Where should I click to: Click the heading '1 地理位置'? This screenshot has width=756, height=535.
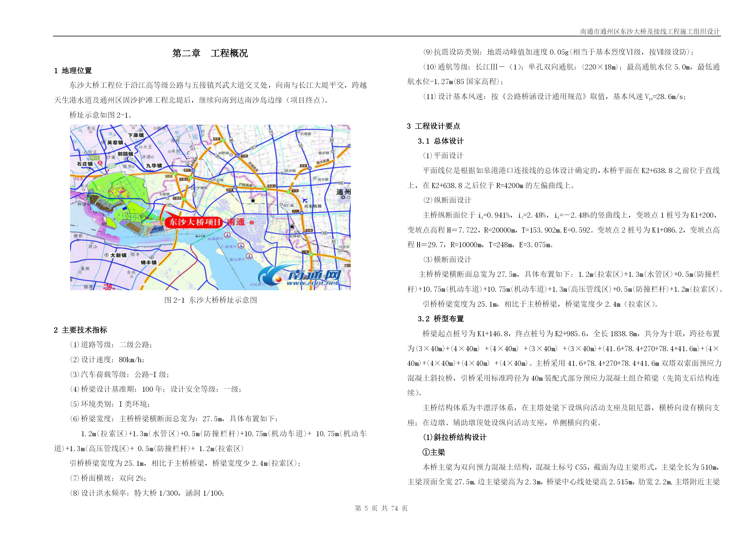pyautogui.click(x=73, y=70)
